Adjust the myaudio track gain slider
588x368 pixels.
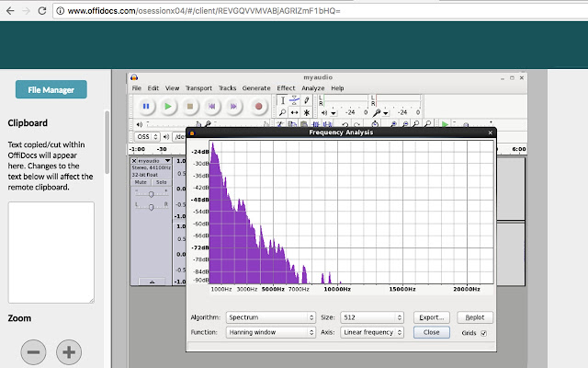[151, 194]
